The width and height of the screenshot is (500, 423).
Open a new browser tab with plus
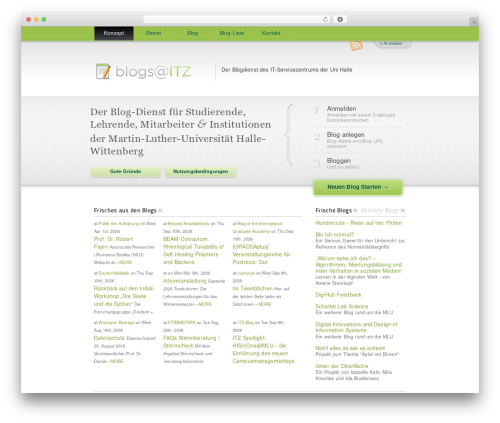click(x=474, y=22)
